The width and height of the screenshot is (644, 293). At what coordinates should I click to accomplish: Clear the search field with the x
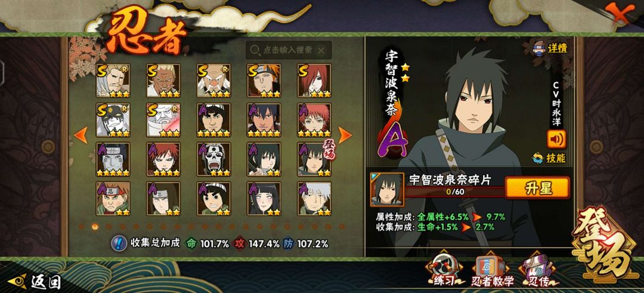pos(321,50)
